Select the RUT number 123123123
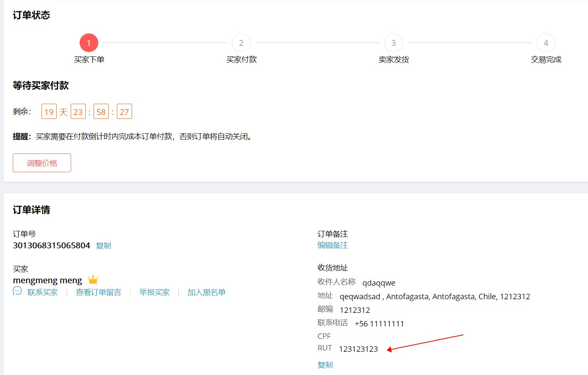The height and width of the screenshot is (375, 588). pyautogui.click(x=358, y=349)
